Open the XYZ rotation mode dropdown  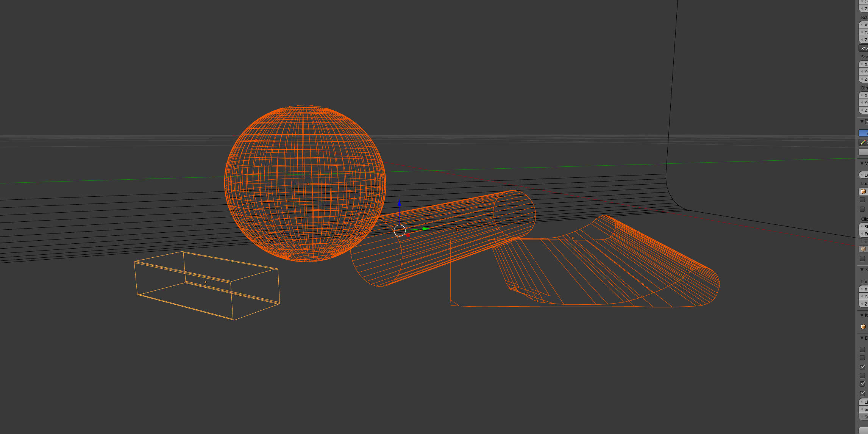click(864, 49)
